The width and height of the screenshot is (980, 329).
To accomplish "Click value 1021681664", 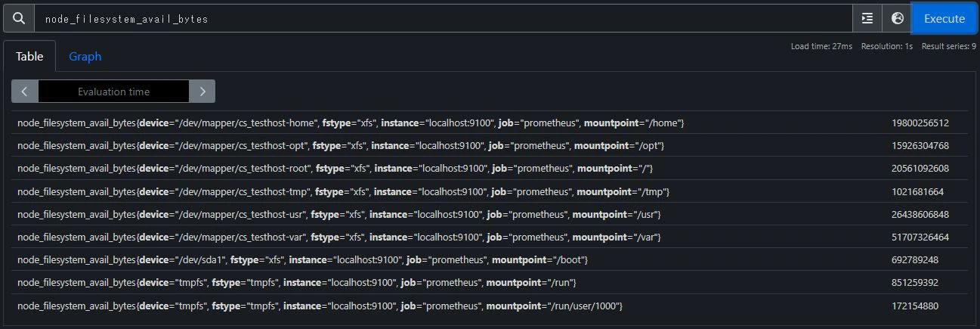I will tap(917, 191).
